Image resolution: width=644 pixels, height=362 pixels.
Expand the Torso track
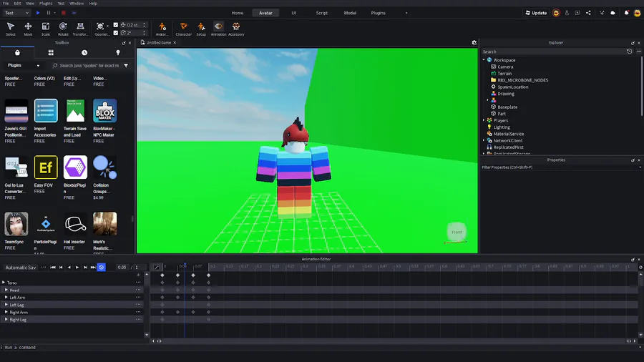pyautogui.click(x=4, y=283)
